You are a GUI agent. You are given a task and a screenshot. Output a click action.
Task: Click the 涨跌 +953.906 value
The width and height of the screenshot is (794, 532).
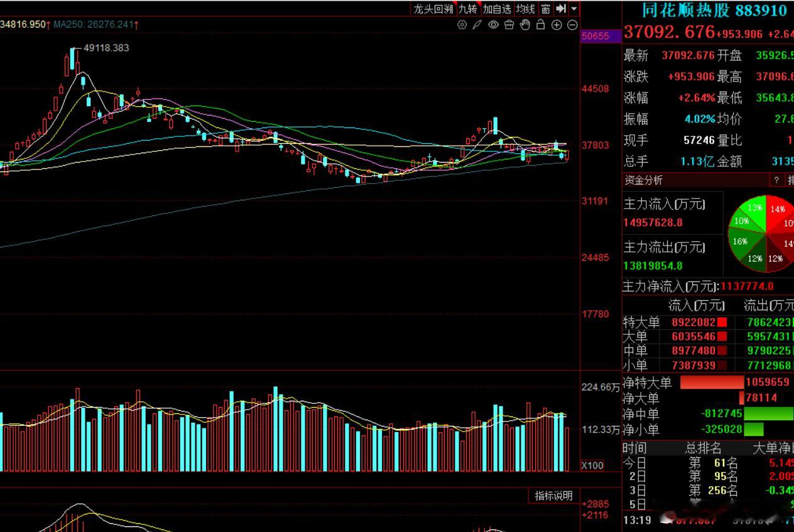pyautogui.click(x=691, y=77)
